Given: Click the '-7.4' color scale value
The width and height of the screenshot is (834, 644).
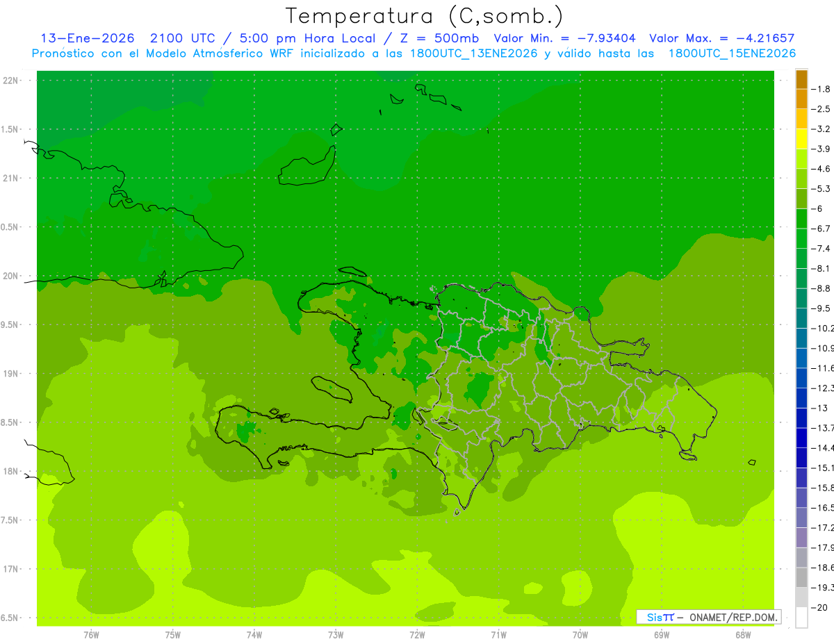Looking at the screenshot, I should pyautogui.click(x=822, y=249).
